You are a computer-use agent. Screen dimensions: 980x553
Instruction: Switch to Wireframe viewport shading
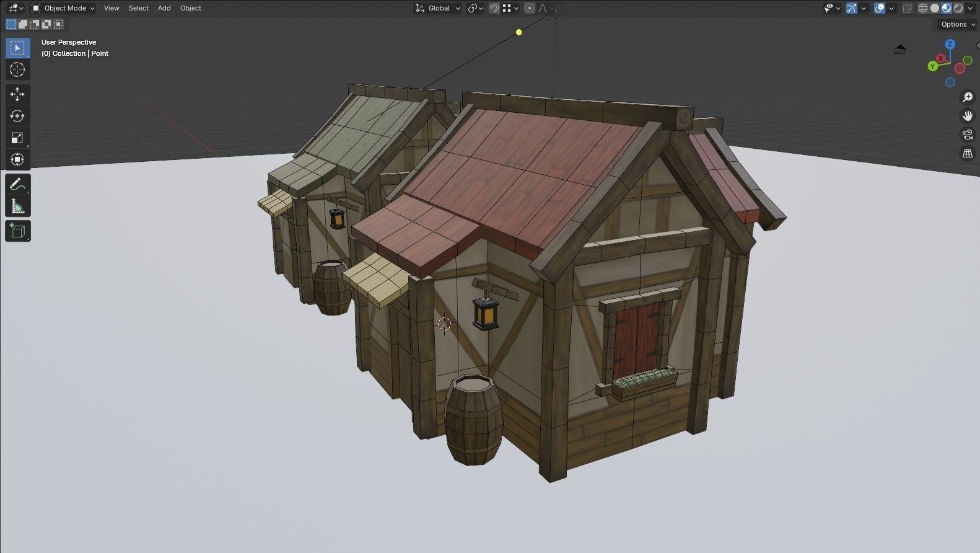923,8
